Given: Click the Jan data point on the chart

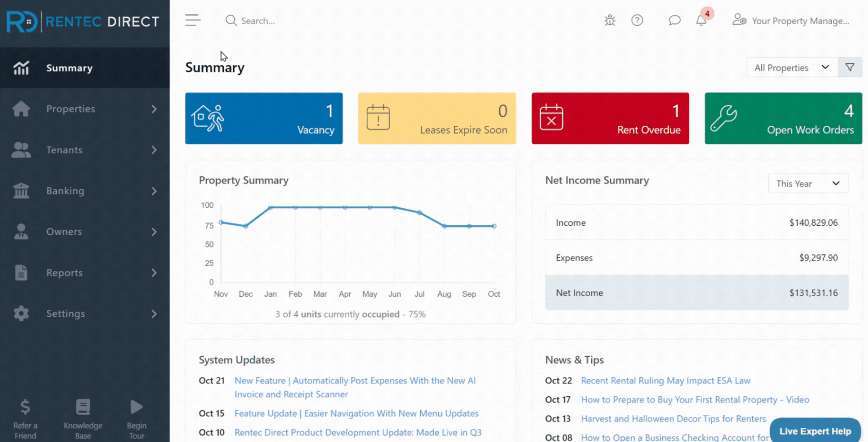Looking at the screenshot, I should (271, 208).
